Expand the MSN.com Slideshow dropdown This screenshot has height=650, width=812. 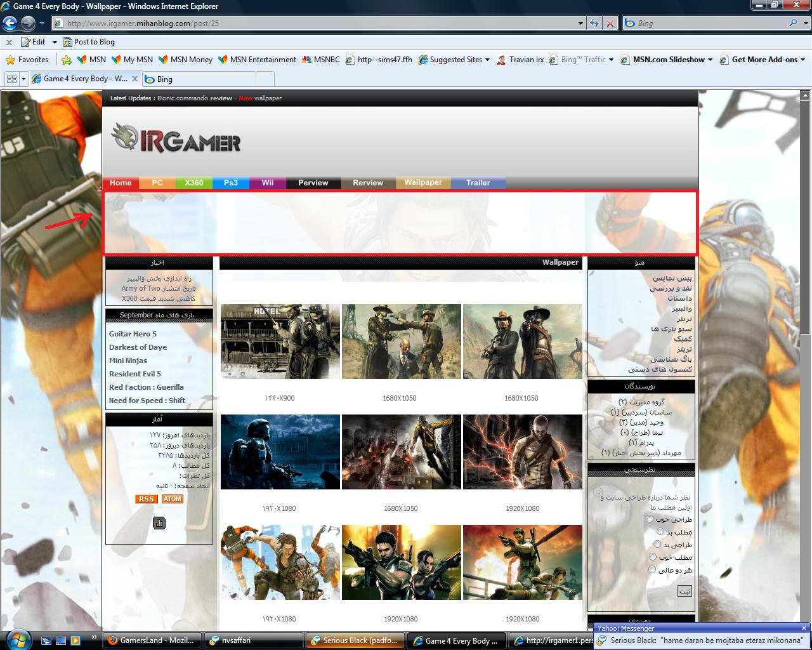click(x=710, y=60)
